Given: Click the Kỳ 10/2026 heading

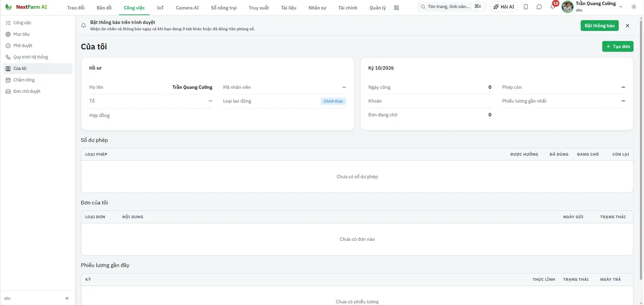Looking at the screenshot, I should [381, 68].
